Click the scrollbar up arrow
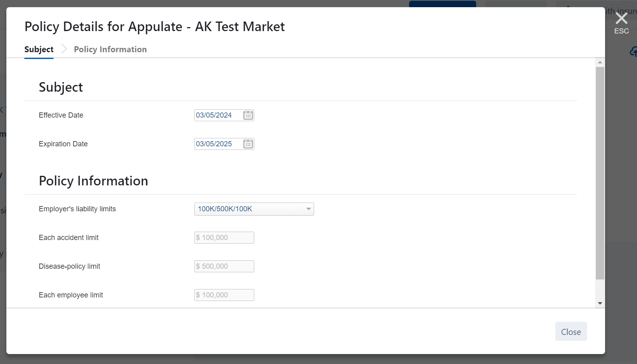637x364 pixels. (x=600, y=63)
